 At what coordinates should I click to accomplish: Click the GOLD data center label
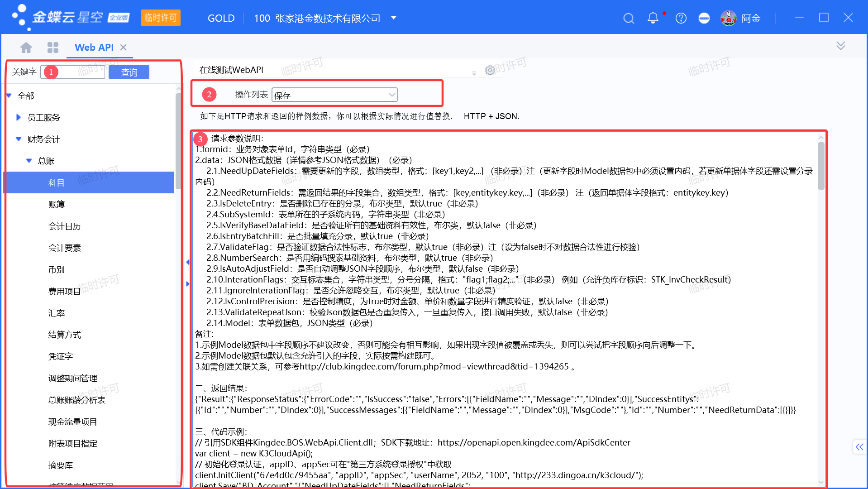[221, 18]
